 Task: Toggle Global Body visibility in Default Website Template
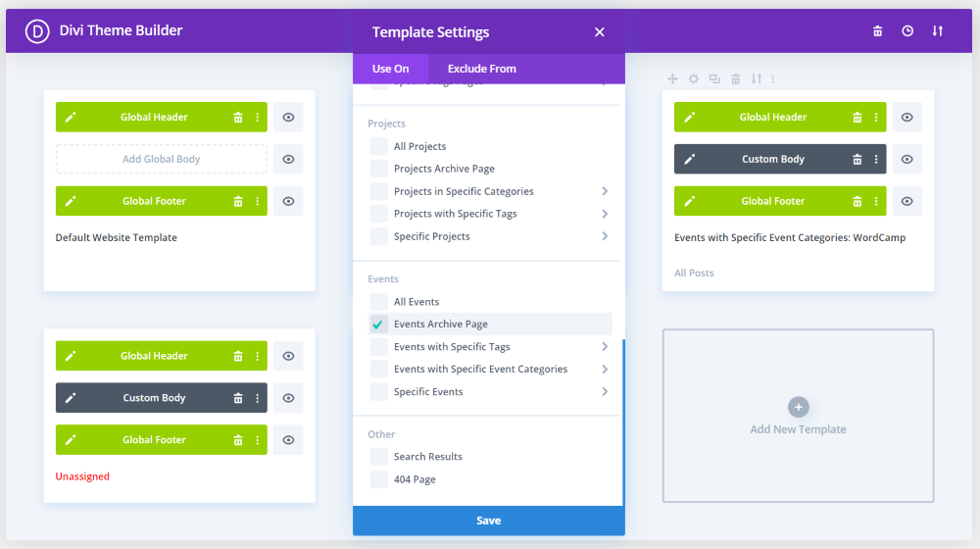tap(288, 159)
